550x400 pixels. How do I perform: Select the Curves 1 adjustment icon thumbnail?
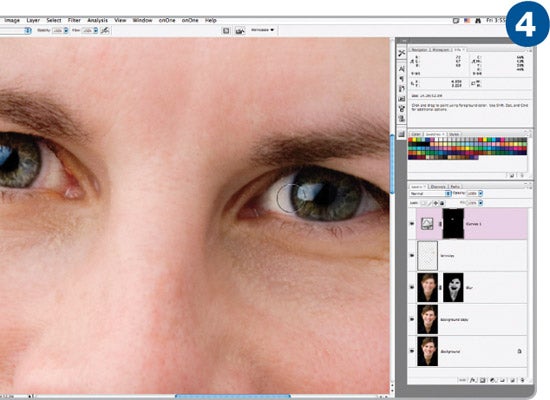(x=427, y=224)
